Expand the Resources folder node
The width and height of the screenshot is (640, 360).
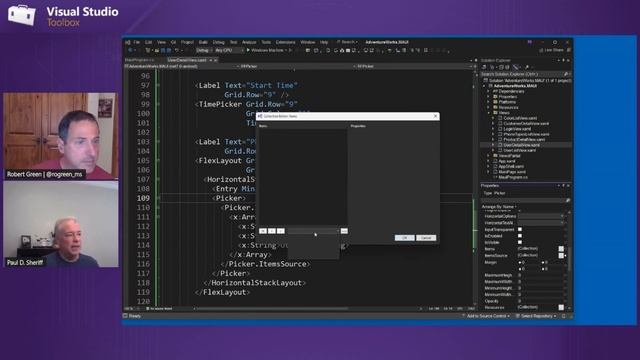pos(489,107)
